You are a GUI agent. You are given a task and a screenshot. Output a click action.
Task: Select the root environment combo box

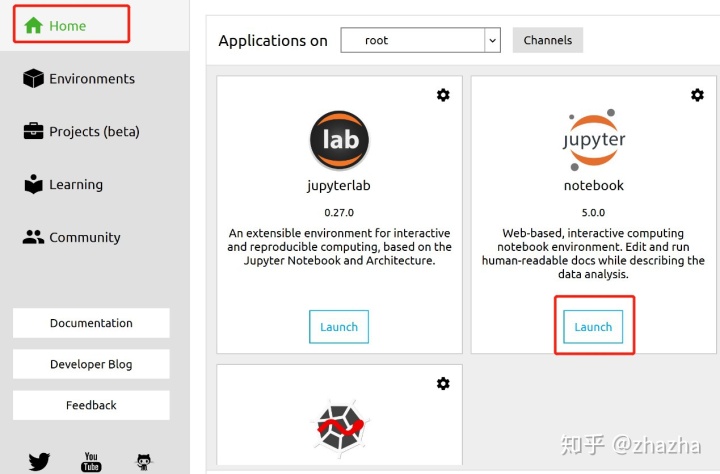pyautogui.click(x=420, y=40)
